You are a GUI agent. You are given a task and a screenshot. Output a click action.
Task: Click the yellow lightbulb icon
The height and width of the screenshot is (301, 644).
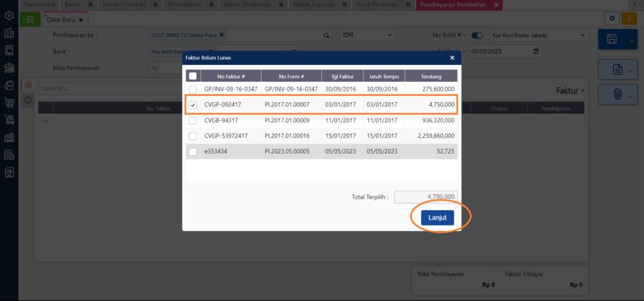tap(629, 18)
